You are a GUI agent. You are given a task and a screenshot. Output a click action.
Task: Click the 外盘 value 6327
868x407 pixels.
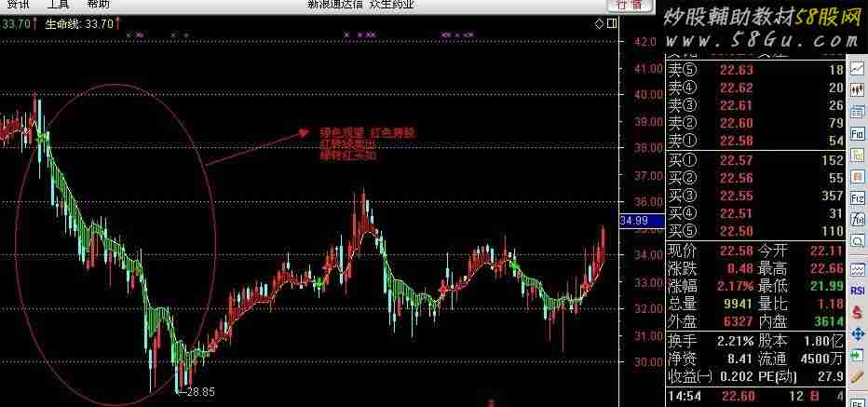(x=739, y=321)
